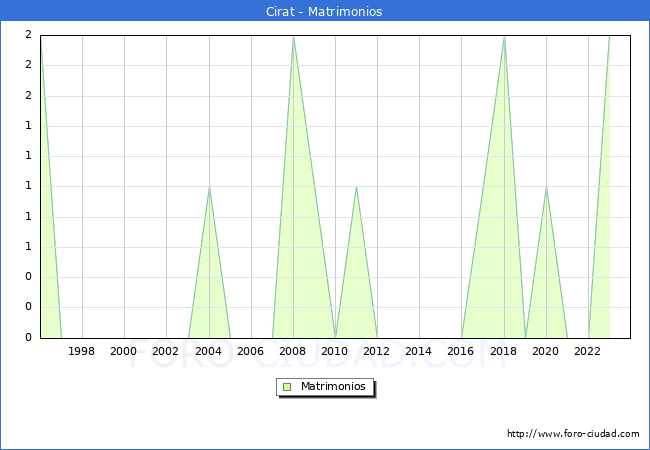Screen dimensions: 650x450
Task: Click the x-axis label 2018
Action: coord(503,351)
